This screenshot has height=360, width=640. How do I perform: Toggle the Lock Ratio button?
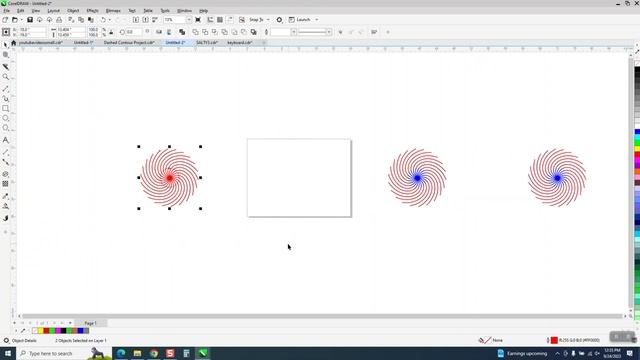click(x=111, y=32)
